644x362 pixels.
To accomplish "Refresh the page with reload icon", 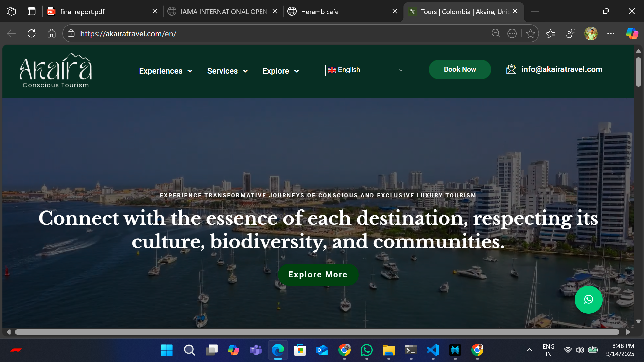I will 31,34.
